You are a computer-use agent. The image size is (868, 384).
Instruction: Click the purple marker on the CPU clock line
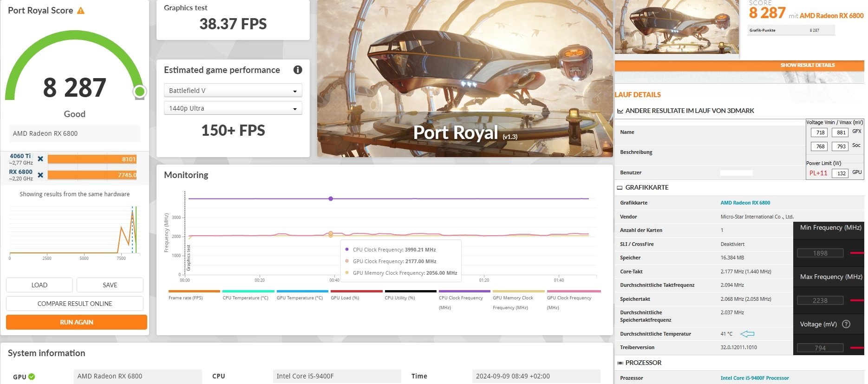331,199
